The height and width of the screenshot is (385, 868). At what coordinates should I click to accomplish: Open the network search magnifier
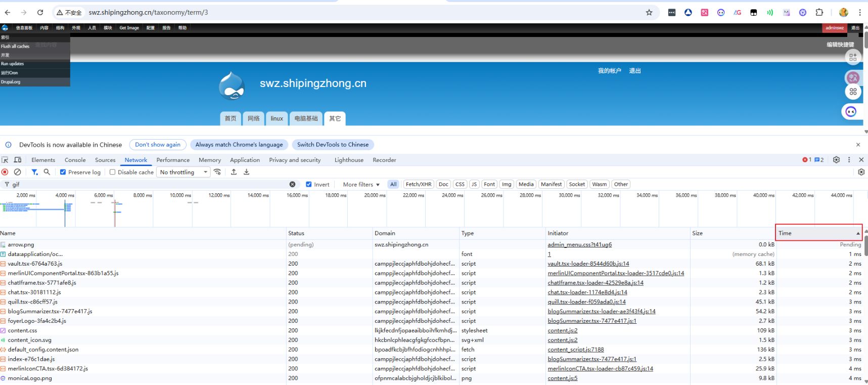click(47, 172)
